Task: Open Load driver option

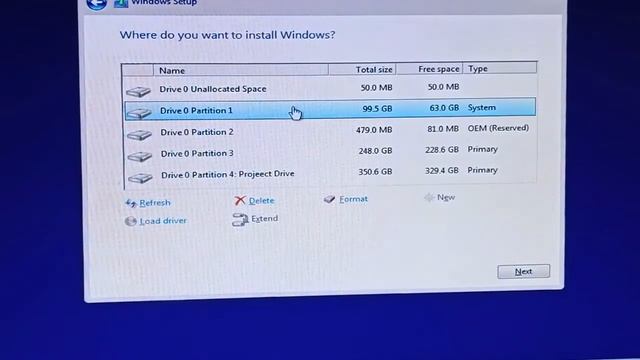Action: point(163,221)
